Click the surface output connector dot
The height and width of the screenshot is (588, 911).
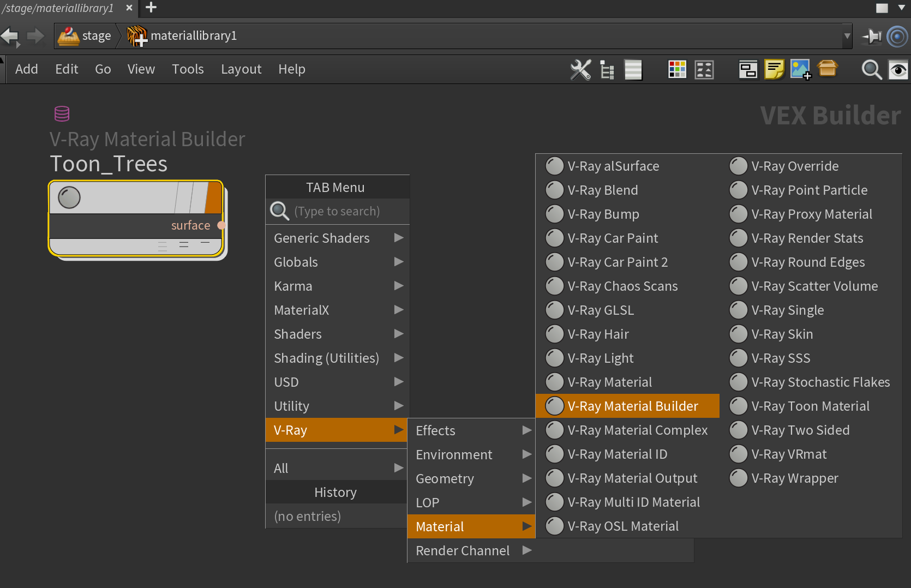[x=221, y=225]
